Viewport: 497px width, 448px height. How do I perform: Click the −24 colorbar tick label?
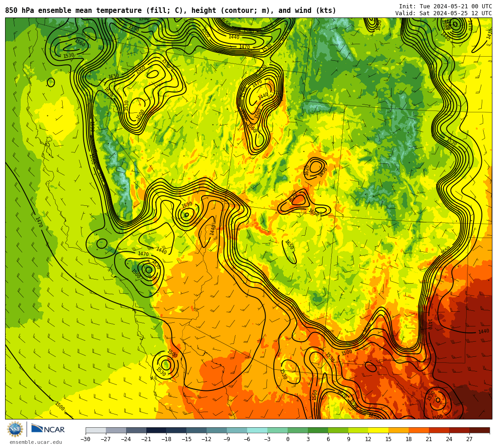click(126, 439)
